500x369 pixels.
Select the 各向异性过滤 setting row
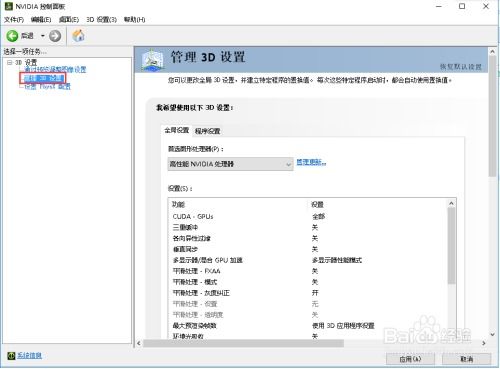[x=309, y=238]
